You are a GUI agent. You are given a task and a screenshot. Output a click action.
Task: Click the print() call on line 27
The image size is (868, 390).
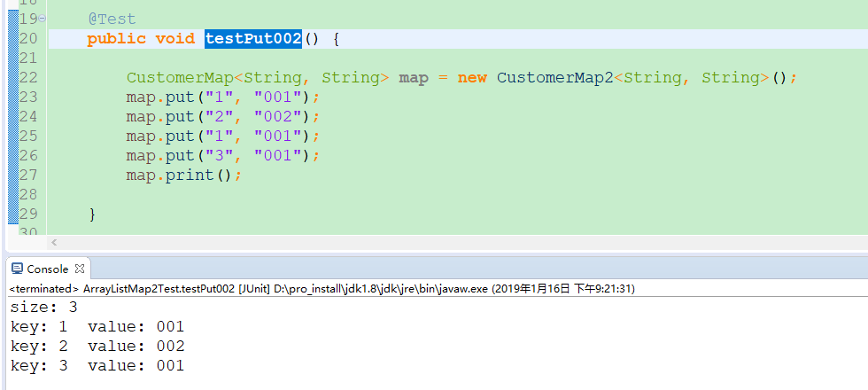(x=198, y=175)
